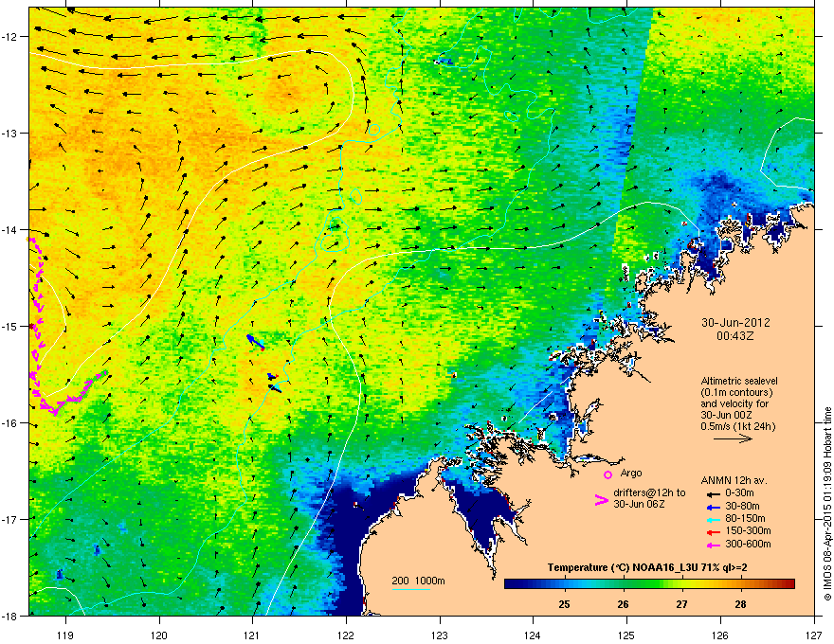
Task: Click the -17 latitude axis label
Action: click(x=9, y=519)
